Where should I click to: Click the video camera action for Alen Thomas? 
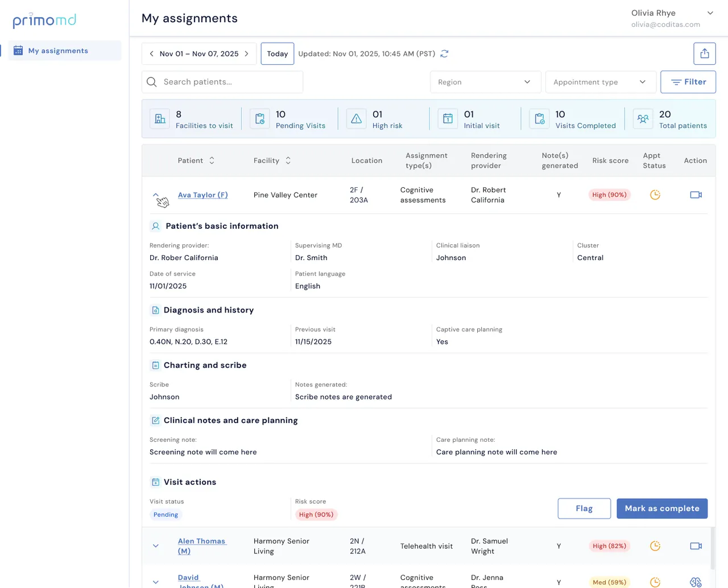click(x=696, y=546)
